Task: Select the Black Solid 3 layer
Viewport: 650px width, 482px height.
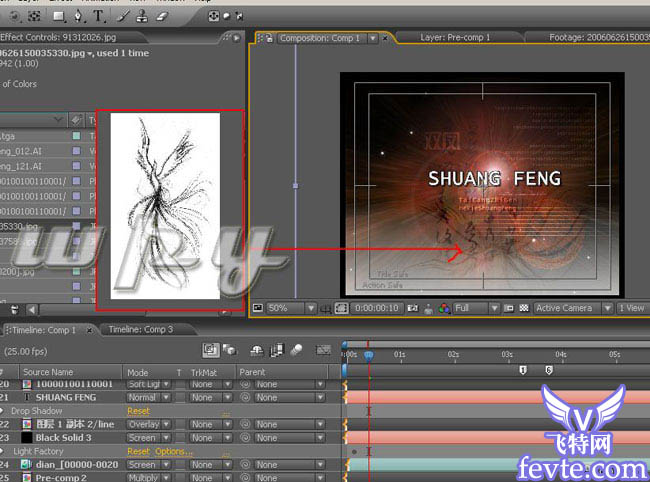Action: click(63, 438)
